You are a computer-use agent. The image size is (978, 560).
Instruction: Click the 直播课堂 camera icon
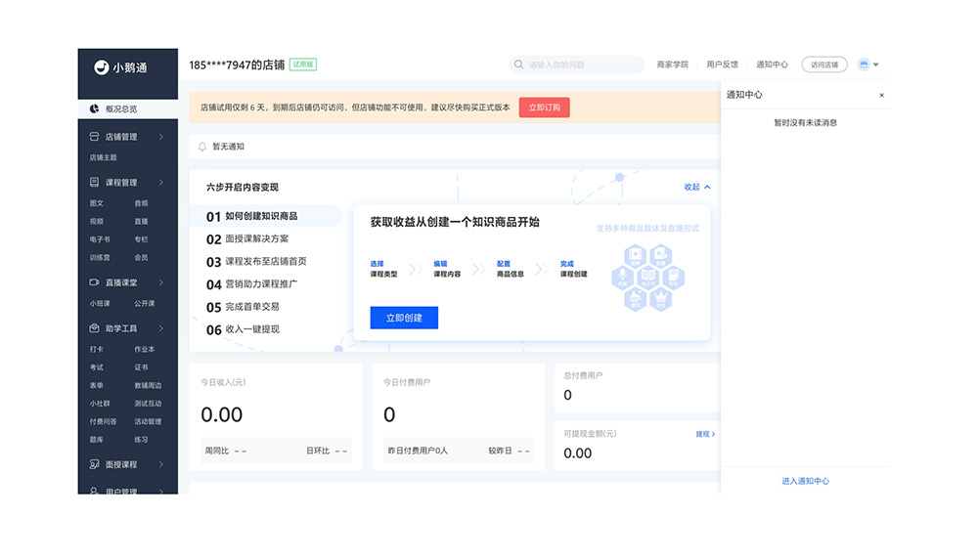point(94,282)
